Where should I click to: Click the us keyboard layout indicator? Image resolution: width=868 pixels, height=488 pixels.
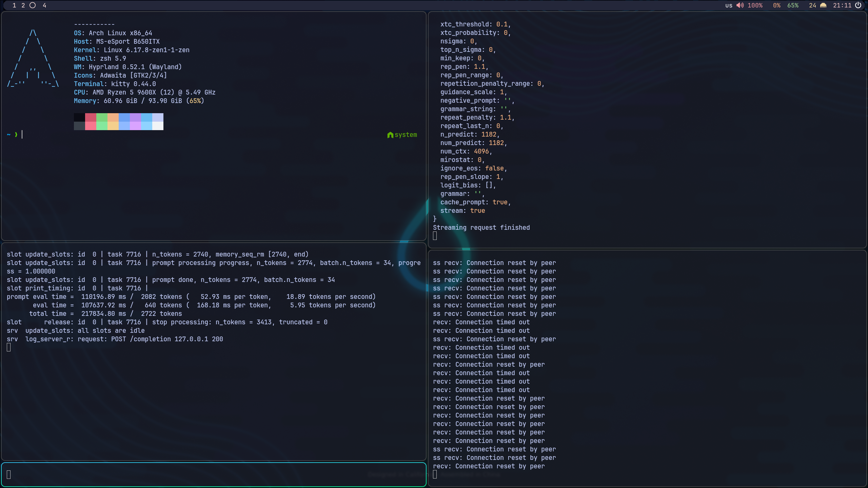(729, 5)
